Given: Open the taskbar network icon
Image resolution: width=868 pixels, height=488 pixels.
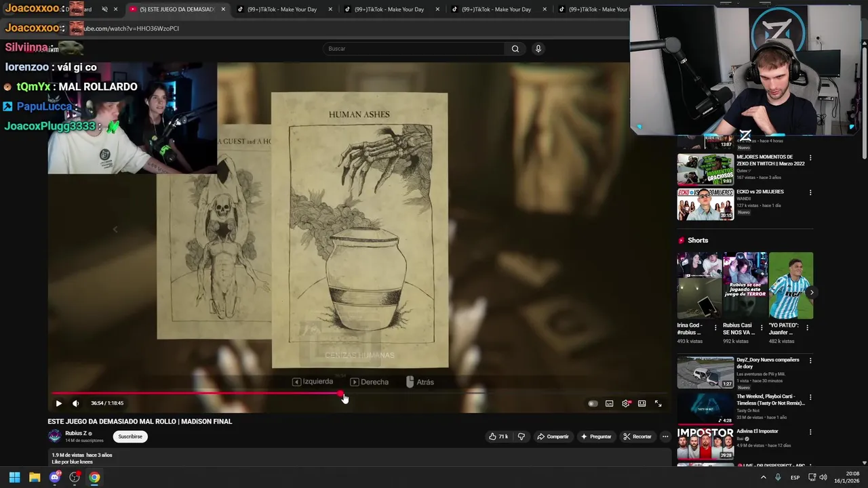Looking at the screenshot, I should [x=811, y=477].
